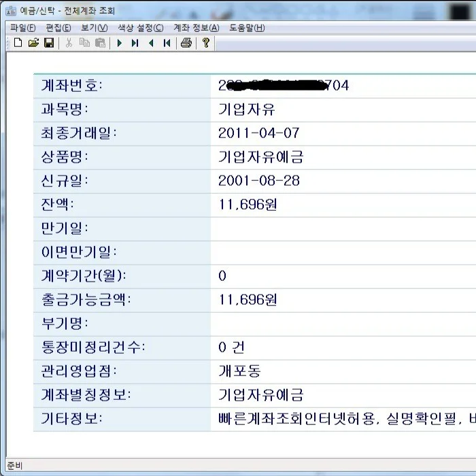Click the 계약기간(월) label
476x476 pixels.
click(84, 276)
